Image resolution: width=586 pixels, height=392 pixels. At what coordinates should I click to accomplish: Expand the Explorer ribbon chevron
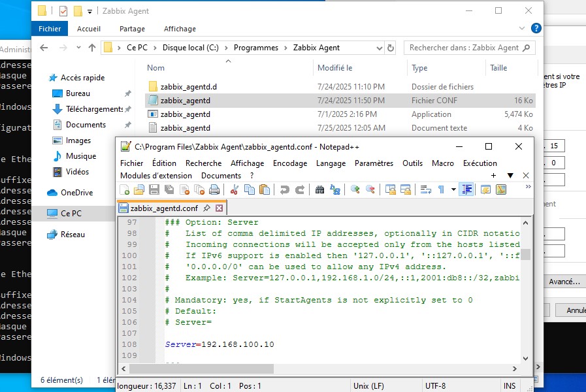click(x=523, y=29)
